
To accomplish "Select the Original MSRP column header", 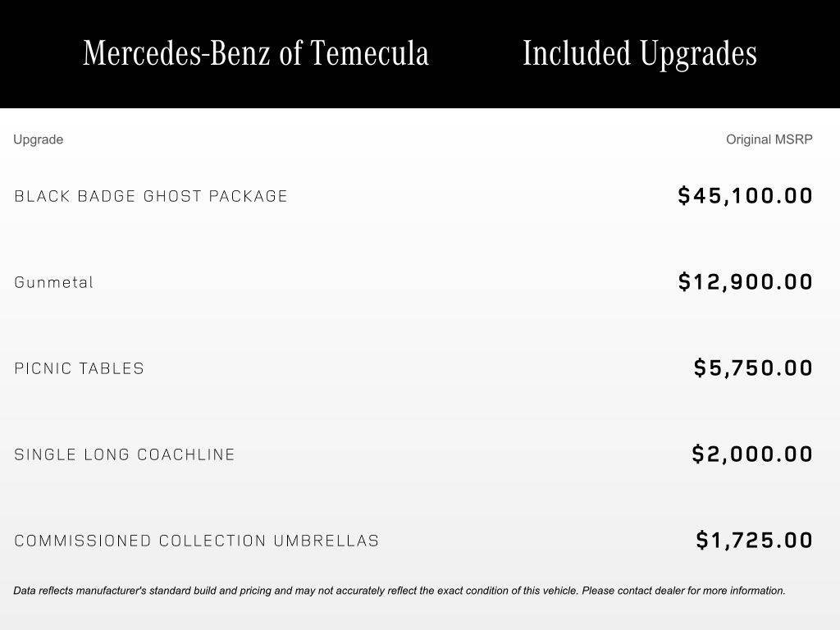I will [x=769, y=139].
